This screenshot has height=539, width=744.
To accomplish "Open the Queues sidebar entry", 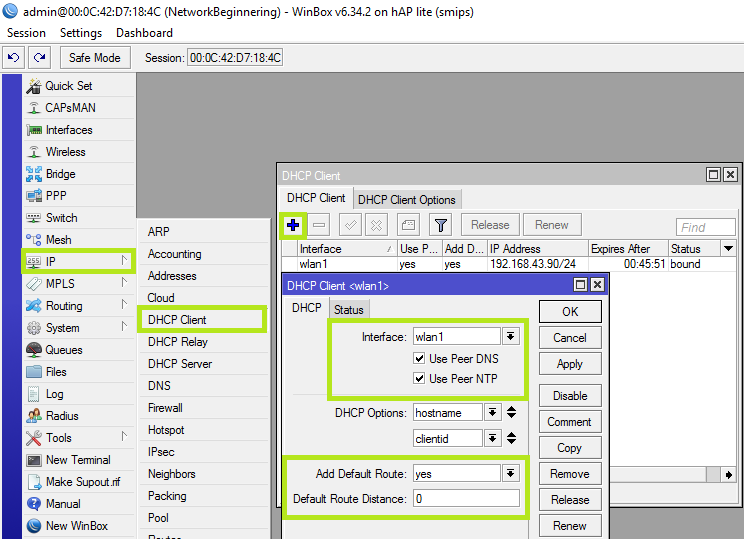I will point(79,350).
